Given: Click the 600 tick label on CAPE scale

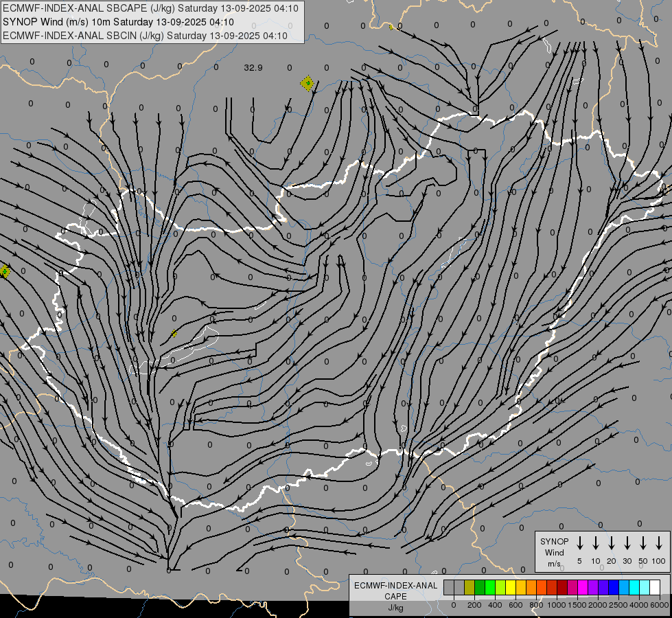Looking at the screenshot, I should [x=515, y=605].
